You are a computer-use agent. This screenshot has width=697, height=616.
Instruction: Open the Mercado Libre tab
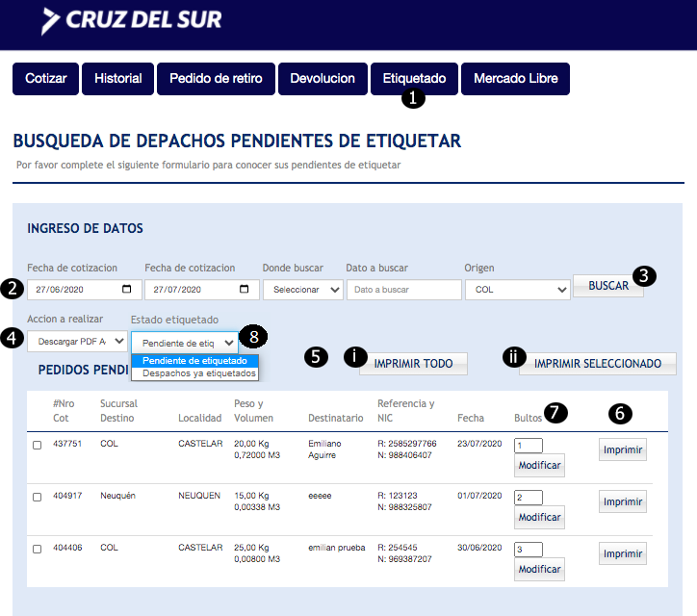click(515, 79)
